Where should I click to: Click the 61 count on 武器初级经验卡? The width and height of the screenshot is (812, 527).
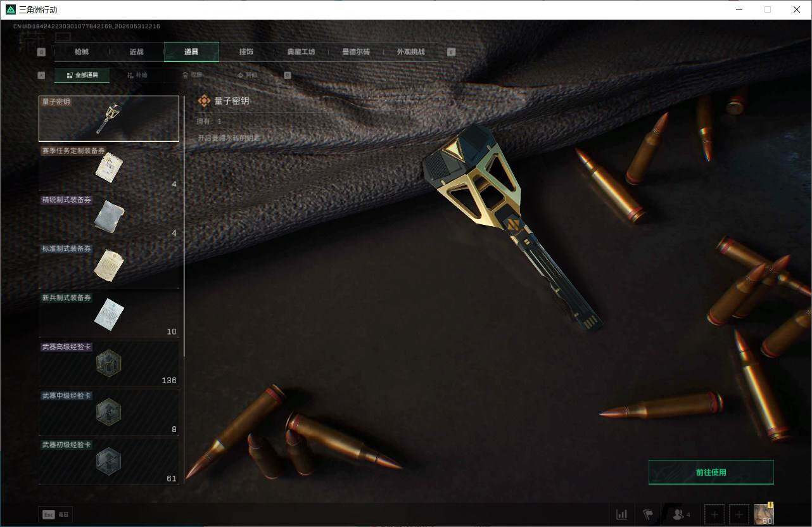click(172, 479)
